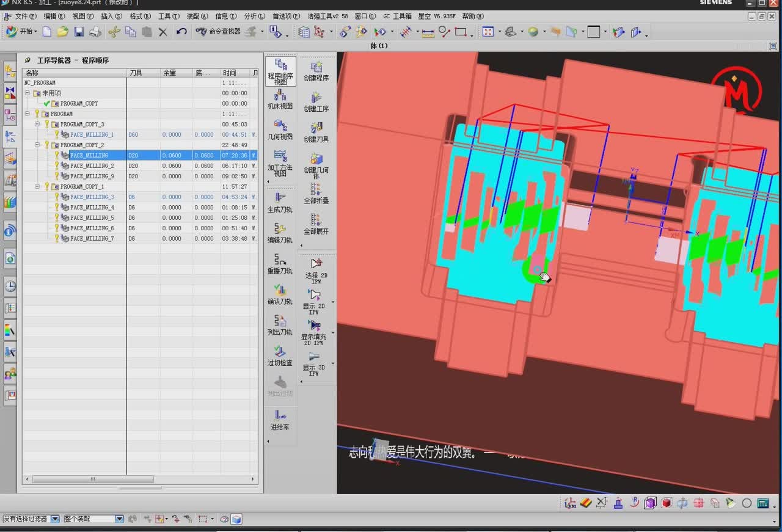Switch to 几何视图 geometry view

point(280,130)
